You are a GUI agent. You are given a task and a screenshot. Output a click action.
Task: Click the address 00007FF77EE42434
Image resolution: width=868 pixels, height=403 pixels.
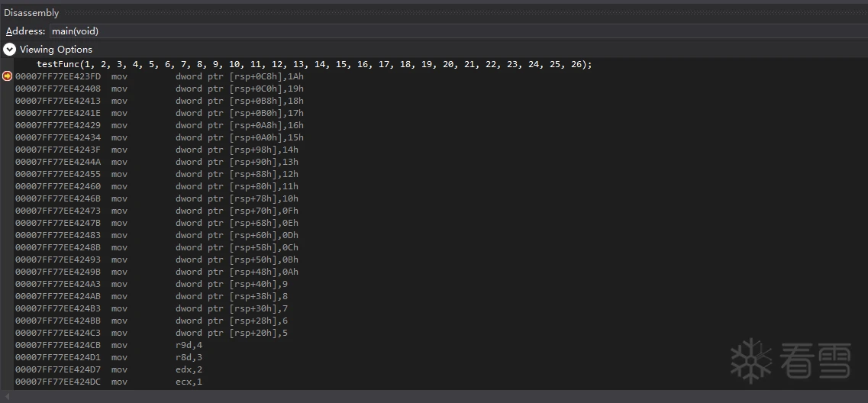click(58, 137)
